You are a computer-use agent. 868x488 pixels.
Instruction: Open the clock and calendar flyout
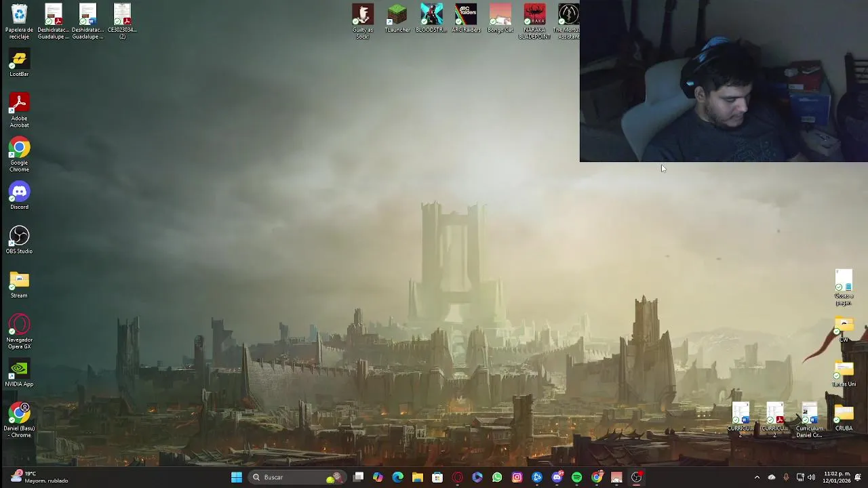[x=837, y=477]
